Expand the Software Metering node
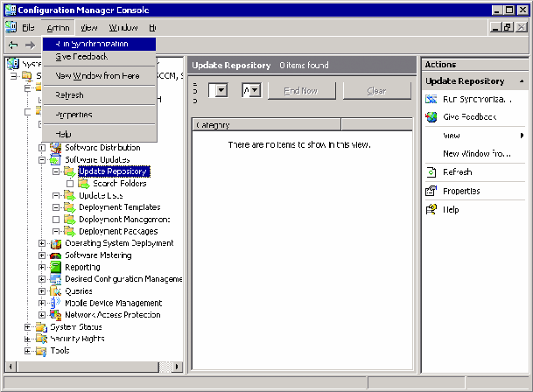Image resolution: width=533 pixels, height=392 pixels. 42,255
